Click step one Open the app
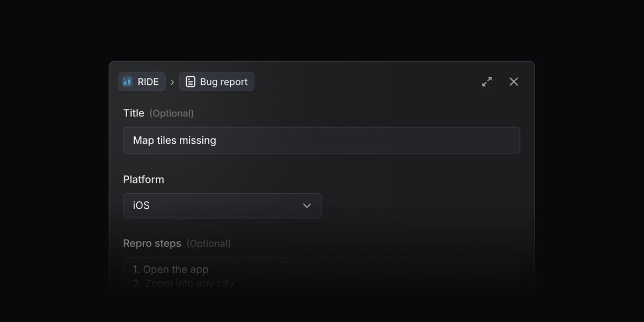This screenshot has width=644, height=322. point(170,269)
